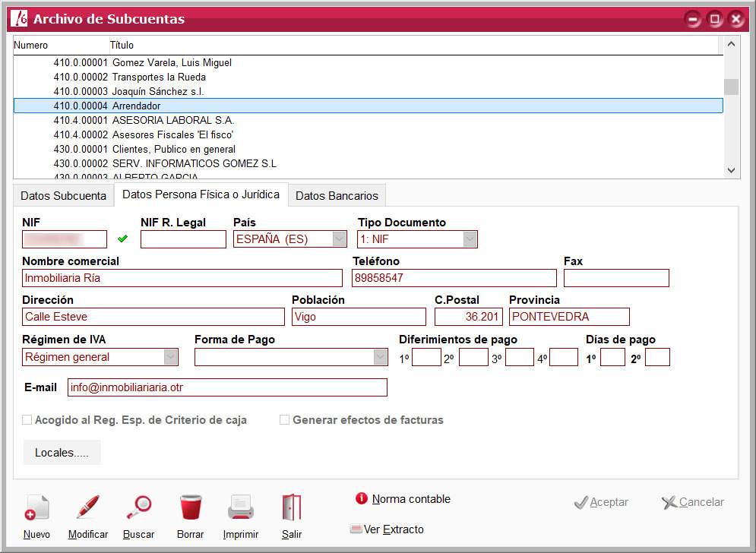Click the Modificar red pen icon
Viewport: 756px width, 553px height.
tap(87, 507)
